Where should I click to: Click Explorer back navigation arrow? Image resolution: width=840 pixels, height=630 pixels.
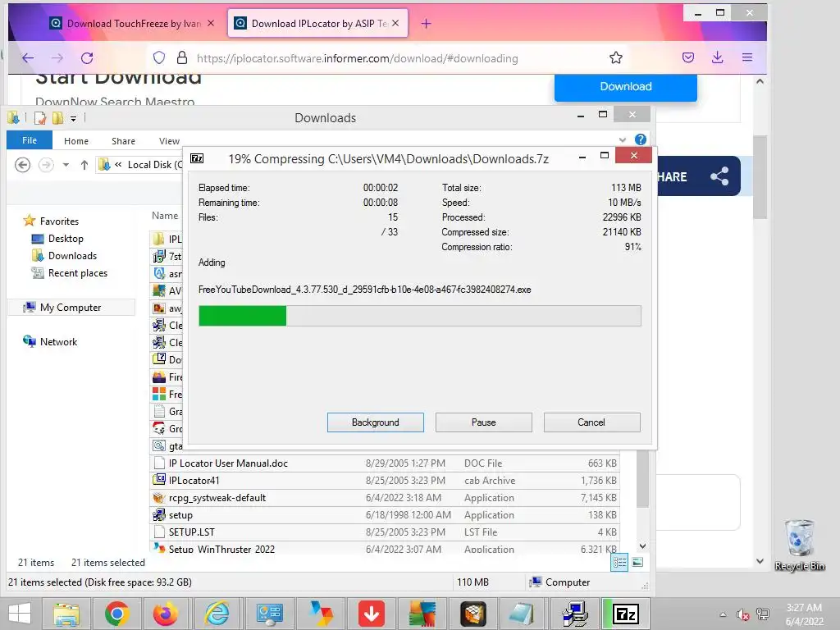coord(22,164)
